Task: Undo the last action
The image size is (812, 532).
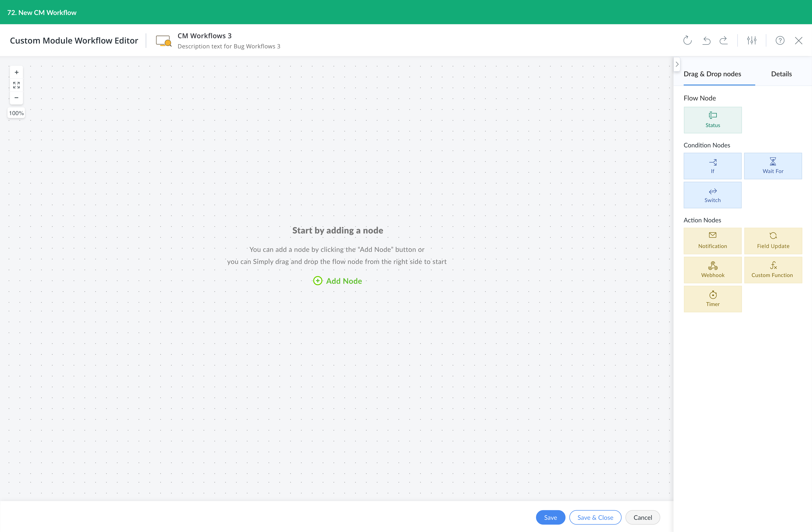Action: 706,41
